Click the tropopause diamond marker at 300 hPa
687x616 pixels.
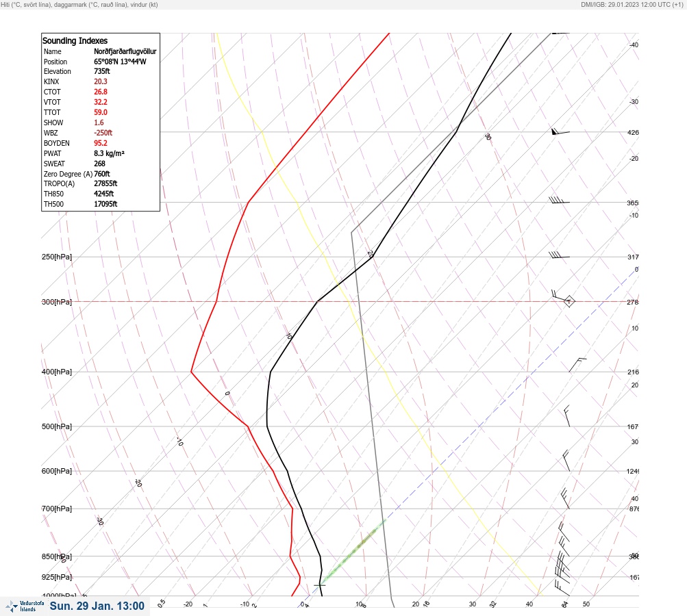[569, 302]
